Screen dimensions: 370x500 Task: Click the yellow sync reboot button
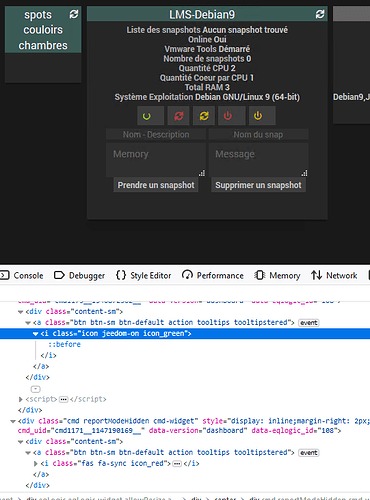[x=204, y=116]
